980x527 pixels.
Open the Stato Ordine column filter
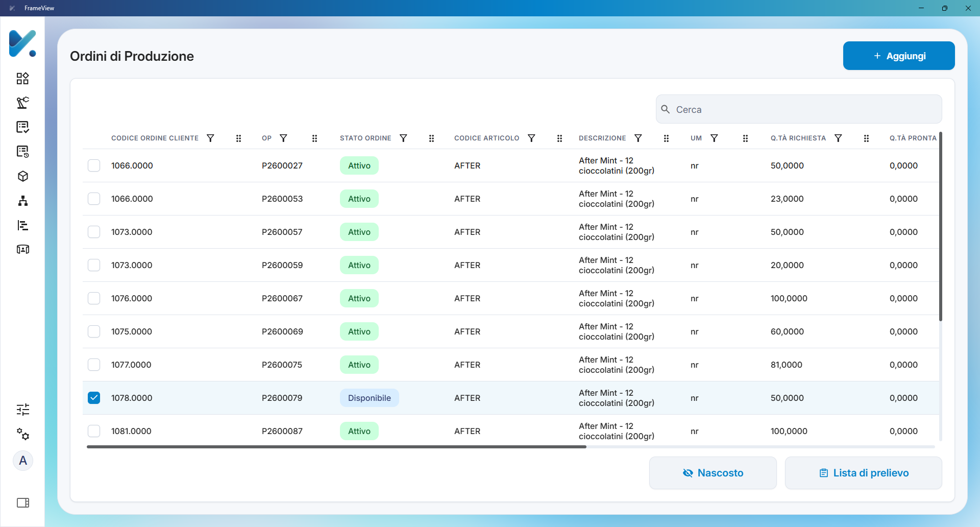[403, 138]
